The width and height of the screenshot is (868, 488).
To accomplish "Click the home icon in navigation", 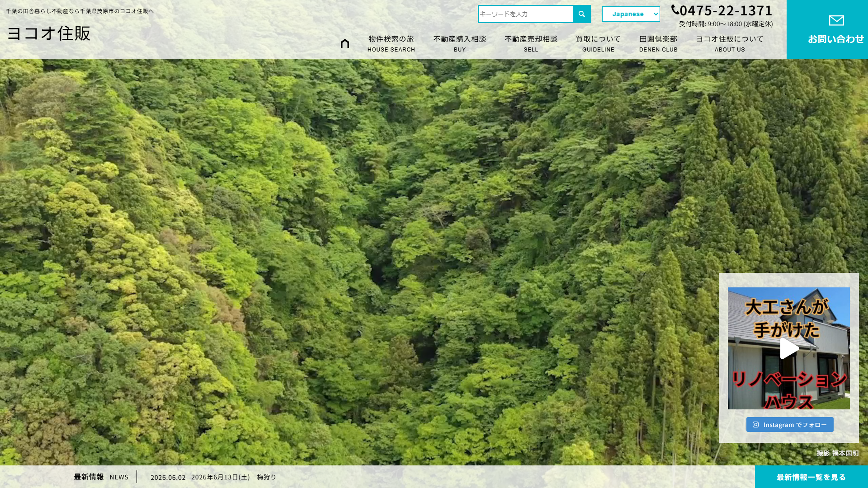I will (345, 43).
